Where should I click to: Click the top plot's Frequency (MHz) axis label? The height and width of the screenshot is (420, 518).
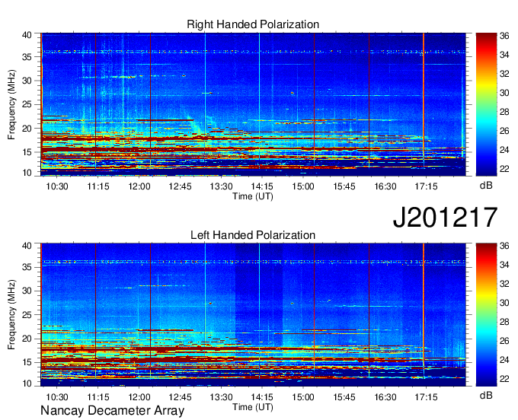(11, 104)
